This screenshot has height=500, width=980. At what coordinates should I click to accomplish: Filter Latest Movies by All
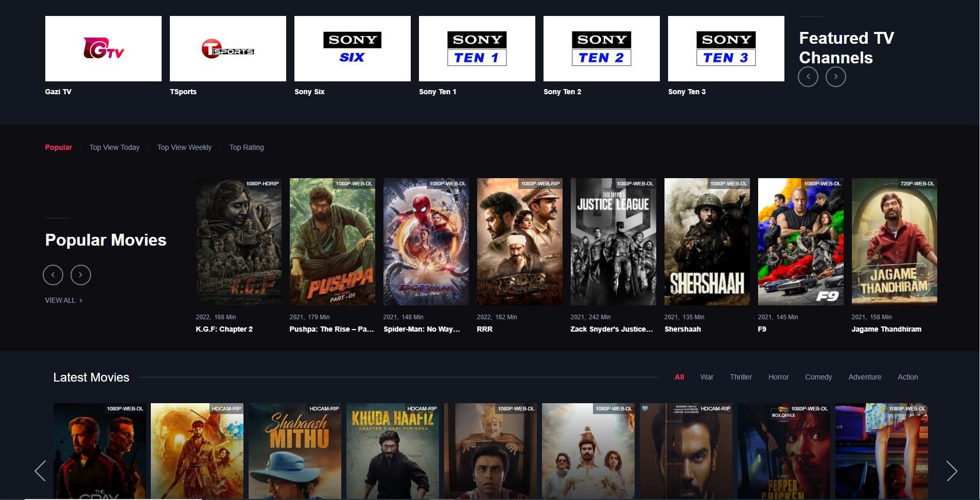[x=679, y=377]
